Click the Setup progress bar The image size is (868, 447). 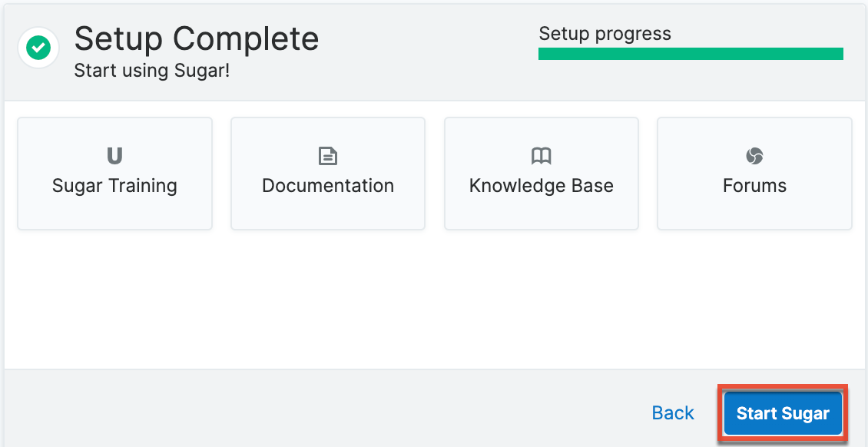[x=690, y=54]
